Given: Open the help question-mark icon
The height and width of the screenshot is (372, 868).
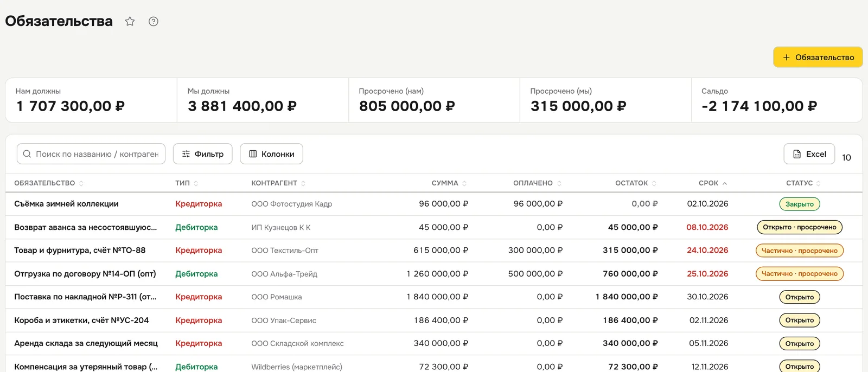Looking at the screenshot, I should 154,22.
